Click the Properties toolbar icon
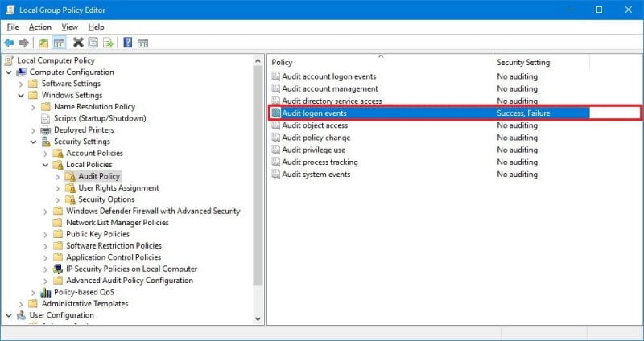The width and height of the screenshot is (644, 341). point(93,43)
